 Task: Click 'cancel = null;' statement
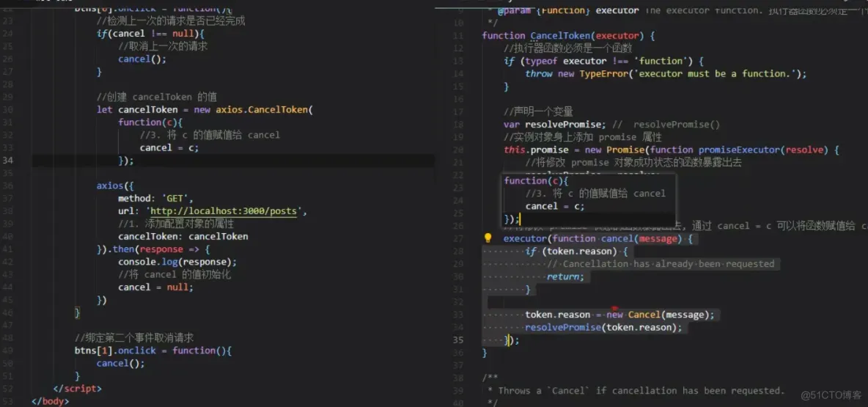156,287
